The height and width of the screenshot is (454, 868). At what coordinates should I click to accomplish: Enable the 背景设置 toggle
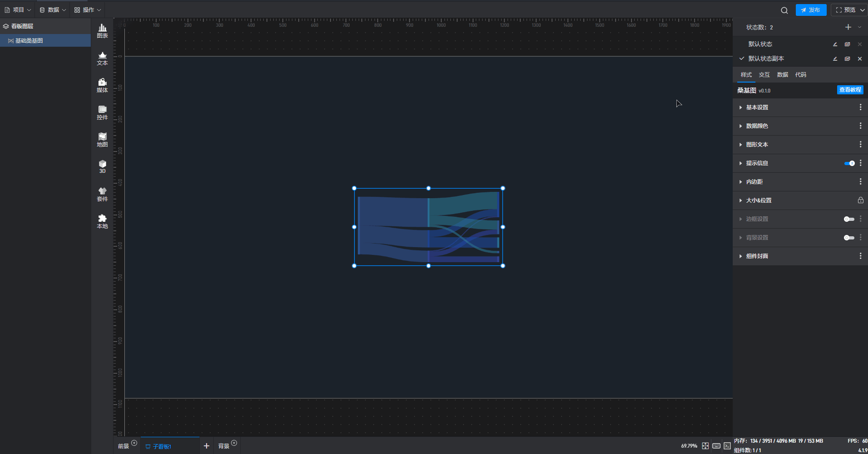click(848, 238)
